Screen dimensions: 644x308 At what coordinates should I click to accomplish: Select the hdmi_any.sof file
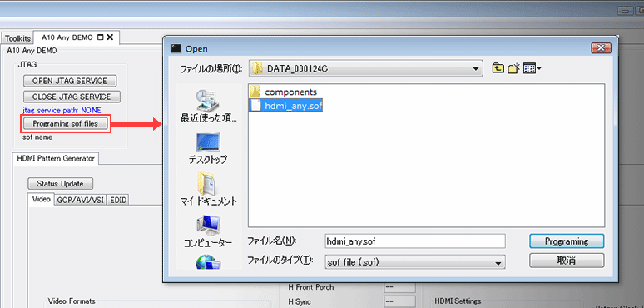[x=287, y=106]
